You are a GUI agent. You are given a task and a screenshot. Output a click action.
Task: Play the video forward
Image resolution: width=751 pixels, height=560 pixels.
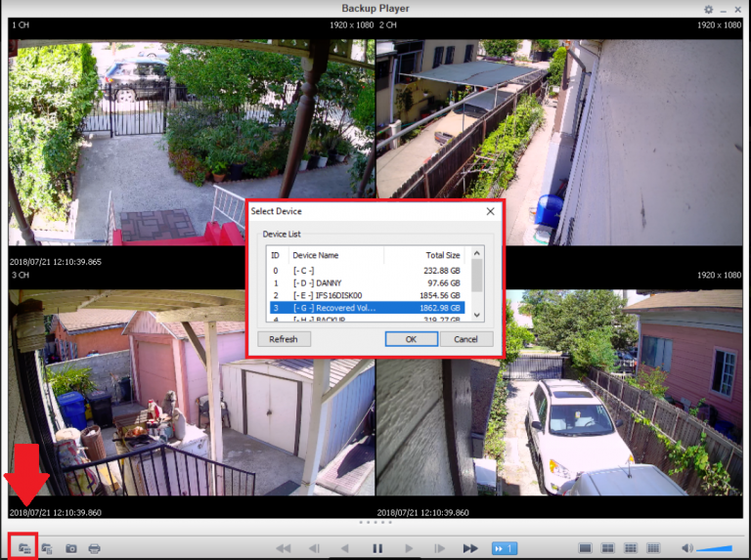[x=409, y=548]
